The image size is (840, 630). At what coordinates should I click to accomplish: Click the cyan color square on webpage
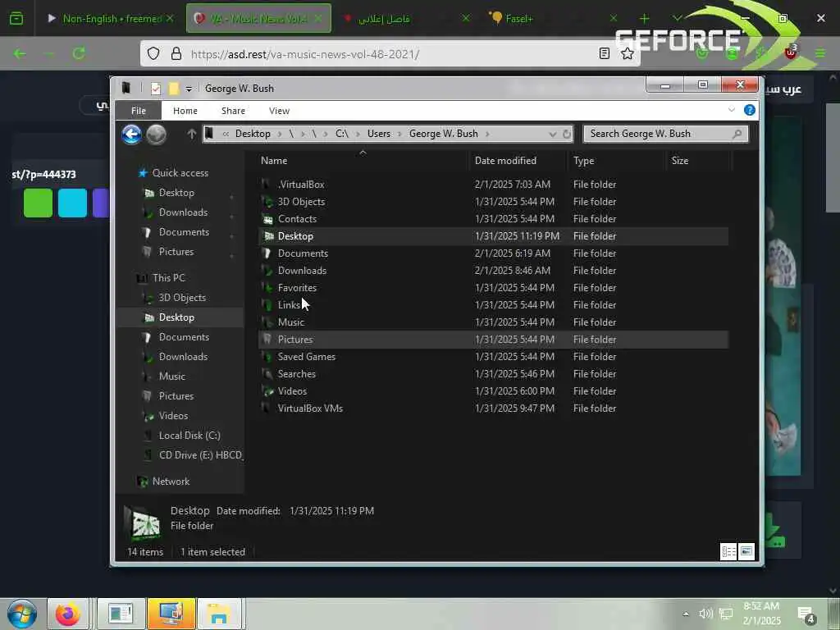click(72, 203)
